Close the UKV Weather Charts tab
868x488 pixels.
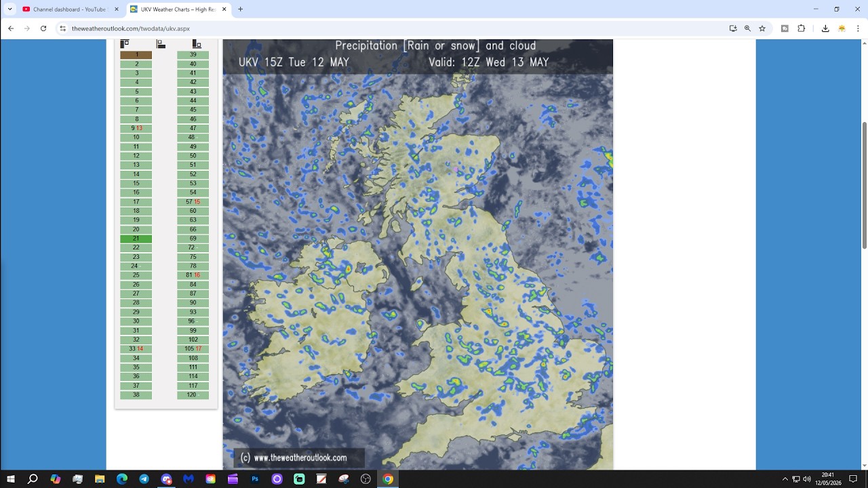[224, 9]
